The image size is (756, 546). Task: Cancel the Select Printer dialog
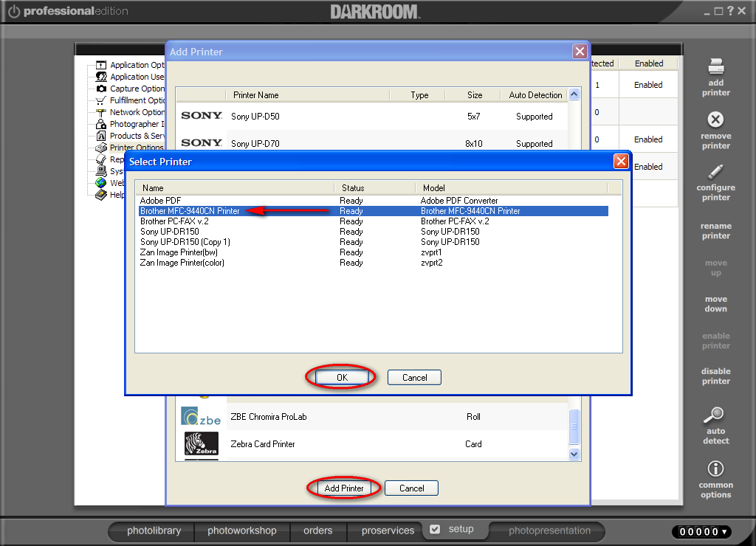[415, 377]
